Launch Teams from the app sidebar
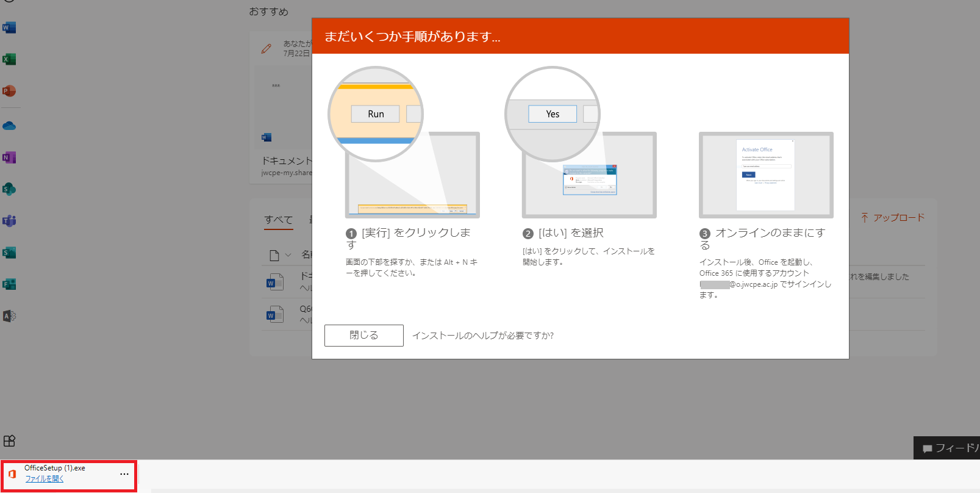Image resolution: width=980 pixels, height=493 pixels. coord(9,221)
